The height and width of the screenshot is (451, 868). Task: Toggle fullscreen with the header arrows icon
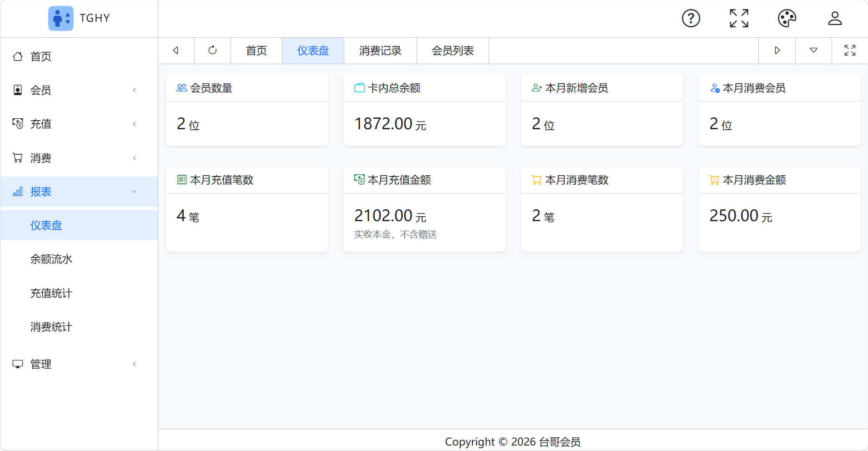739,18
